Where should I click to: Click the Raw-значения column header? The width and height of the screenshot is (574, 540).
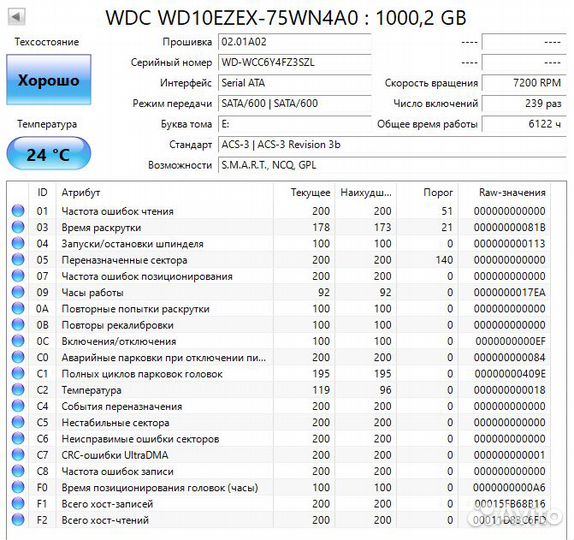504,192
